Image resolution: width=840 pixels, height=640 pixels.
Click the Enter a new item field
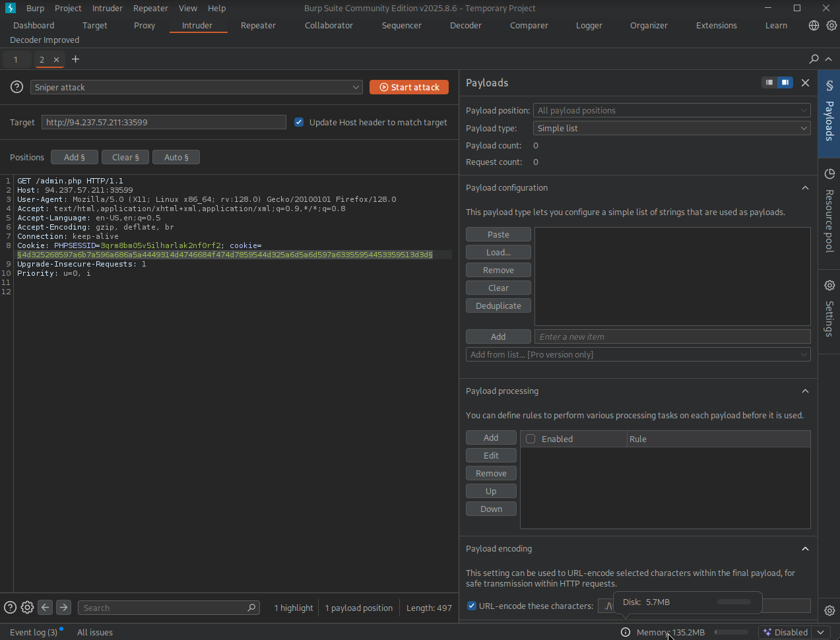(x=672, y=336)
